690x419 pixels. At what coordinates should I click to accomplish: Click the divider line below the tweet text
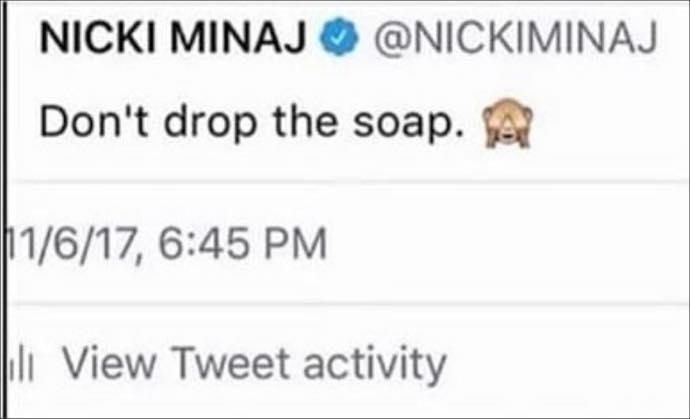348,181
